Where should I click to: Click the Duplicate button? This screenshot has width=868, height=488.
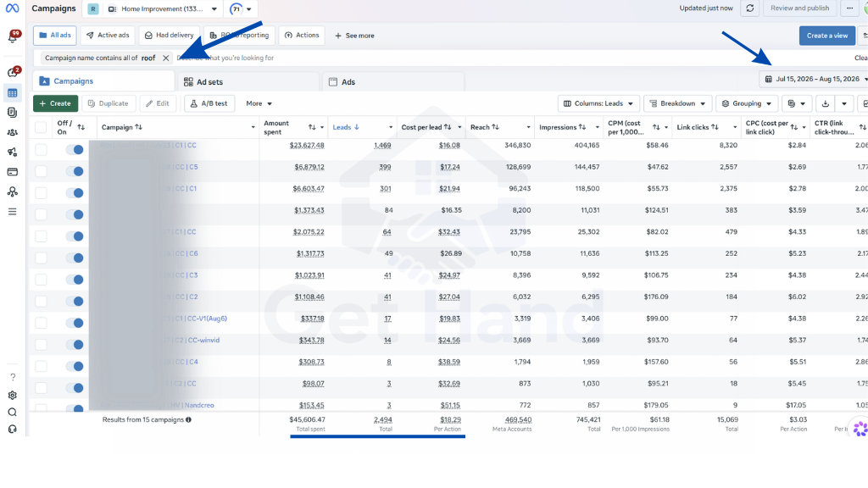108,103
